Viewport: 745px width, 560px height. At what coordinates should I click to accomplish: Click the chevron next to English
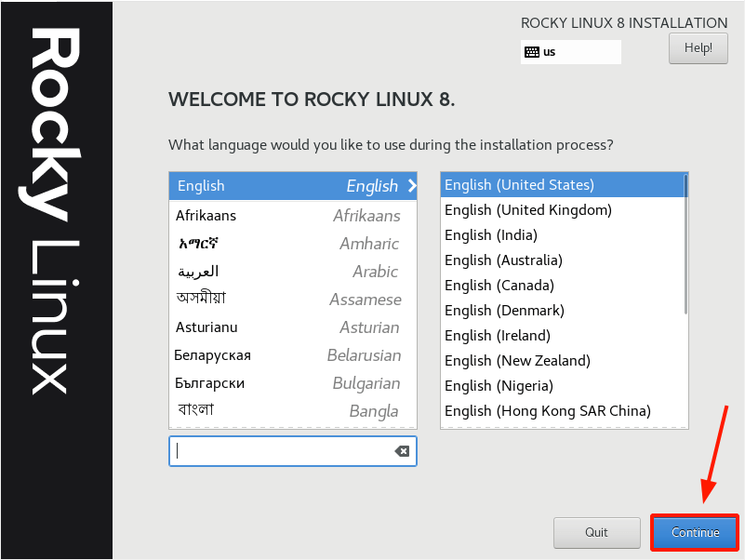[x=412, y=186]
